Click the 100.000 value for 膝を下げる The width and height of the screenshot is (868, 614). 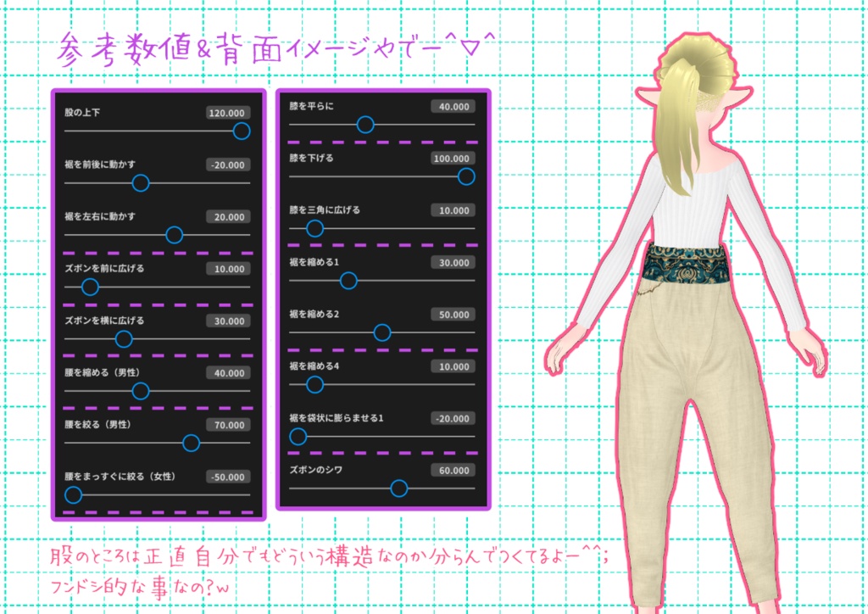point(453,159)
